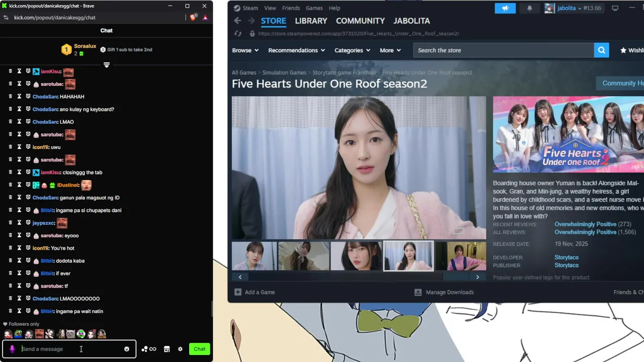The width and height of the screenshot is (644, 362).
Task: Click the Wishlist star button
Action: pyautogui.click(x=632, y=50)
